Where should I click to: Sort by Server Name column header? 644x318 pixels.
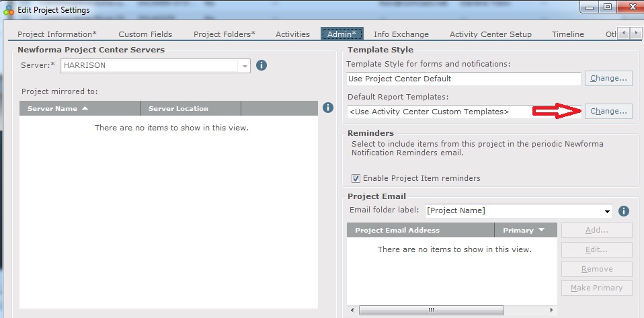point(80,108)
